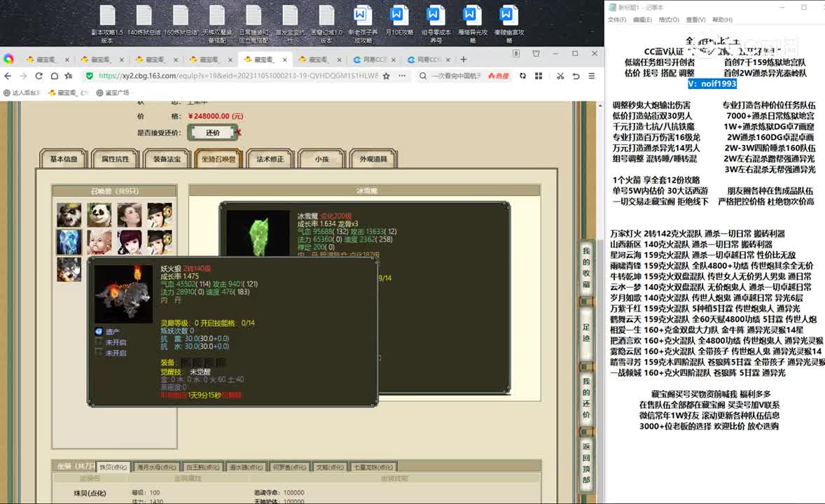Select the first pet portrait in the top row
This screenshot has width=825, height=504.
click(69, 215)
